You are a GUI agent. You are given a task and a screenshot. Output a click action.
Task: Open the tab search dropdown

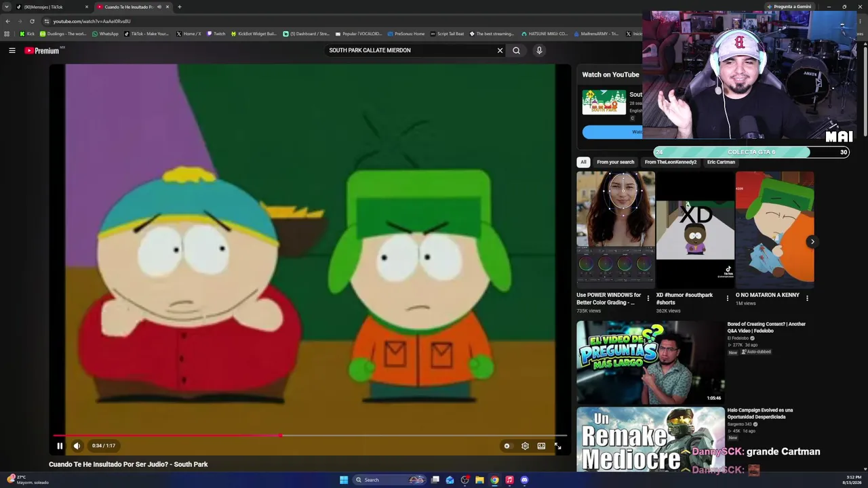click(x=7, y=7)
